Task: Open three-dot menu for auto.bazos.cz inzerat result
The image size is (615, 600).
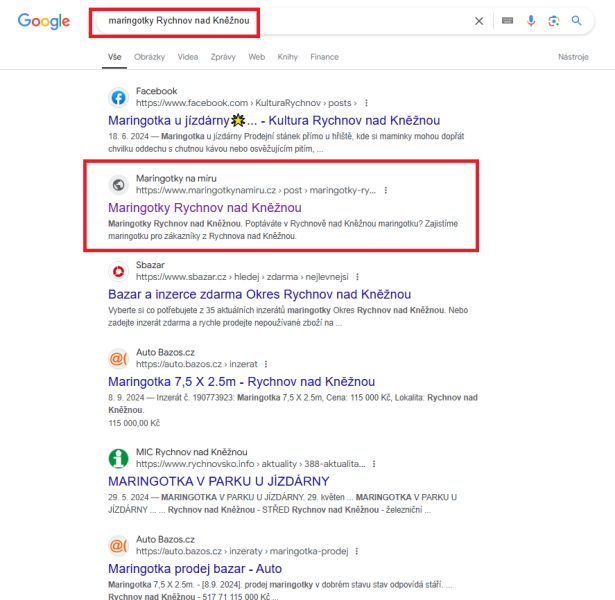Action: point(266,364)
